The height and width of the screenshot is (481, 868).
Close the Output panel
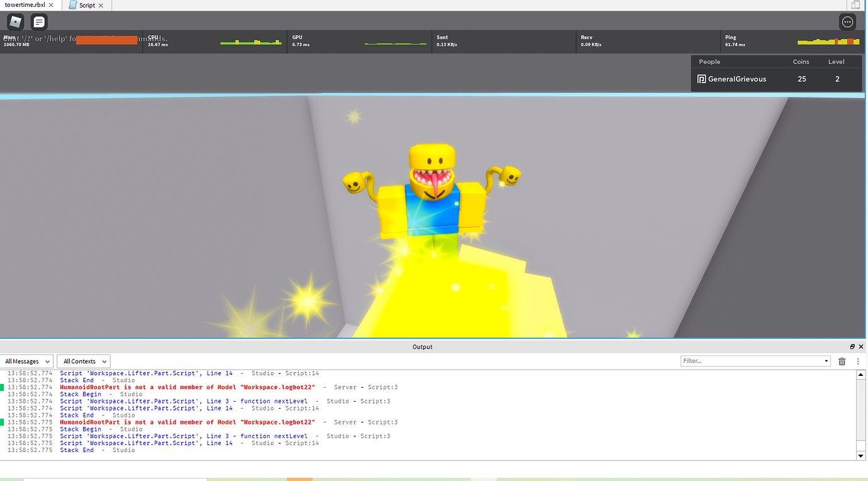[x=861, y=347]
